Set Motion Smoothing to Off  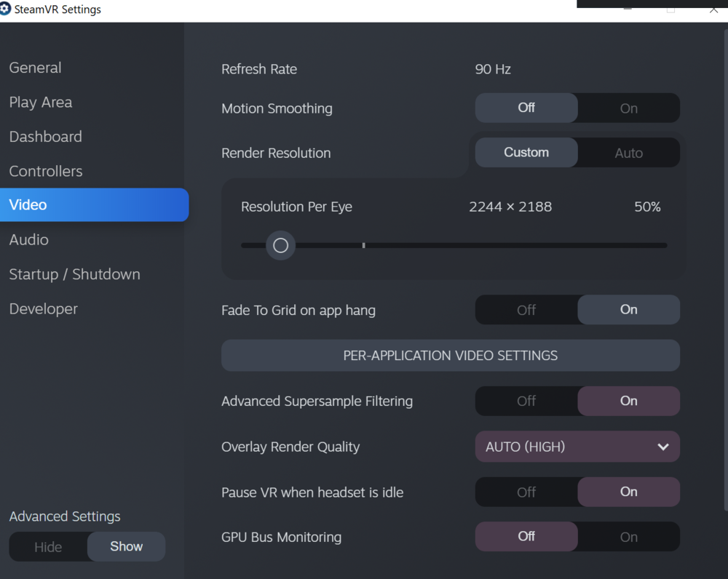point(526,108)
